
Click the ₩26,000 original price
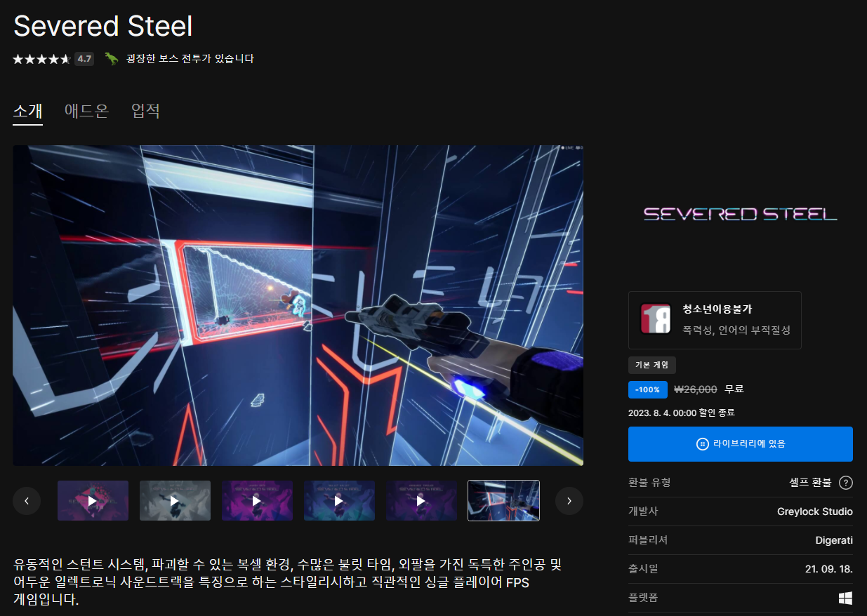point(696,389)
